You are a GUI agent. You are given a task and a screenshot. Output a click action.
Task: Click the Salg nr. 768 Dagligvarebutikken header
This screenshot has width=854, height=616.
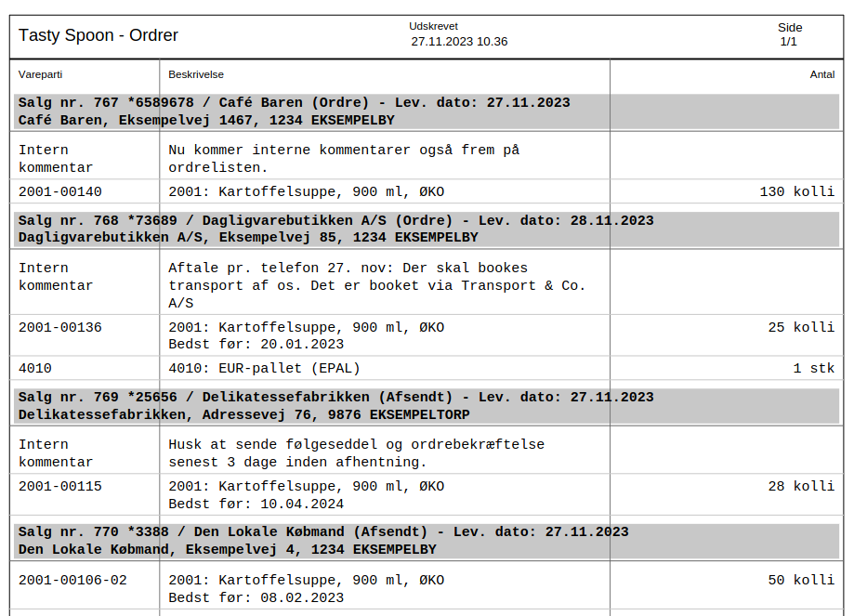point(335,221)
